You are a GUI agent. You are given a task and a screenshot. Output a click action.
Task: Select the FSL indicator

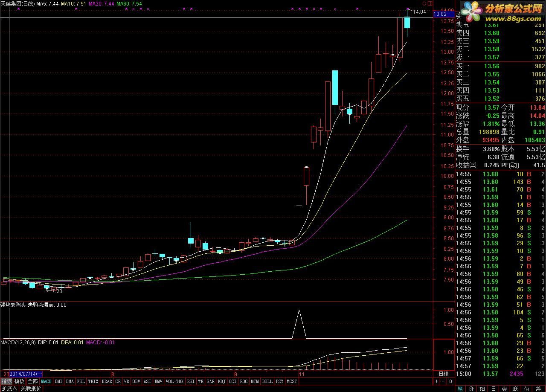tap(81, 381)
